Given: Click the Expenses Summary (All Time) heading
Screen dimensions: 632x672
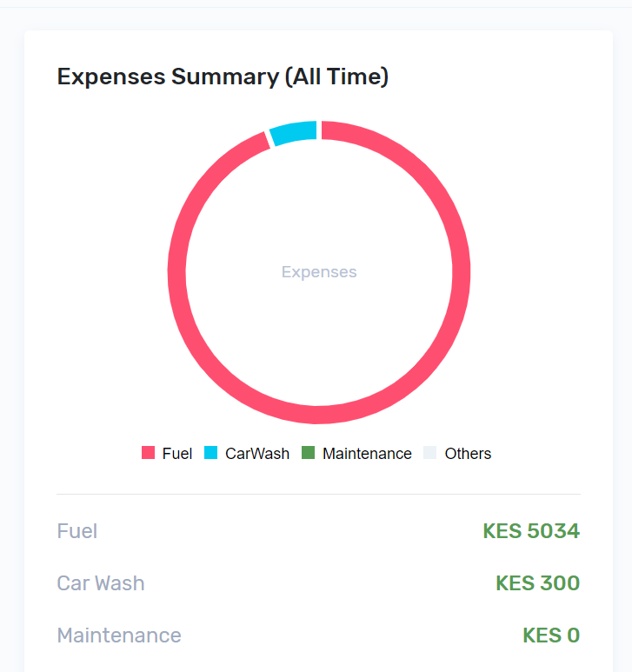Looking at the screenshot, I should [x=223, y=77].
